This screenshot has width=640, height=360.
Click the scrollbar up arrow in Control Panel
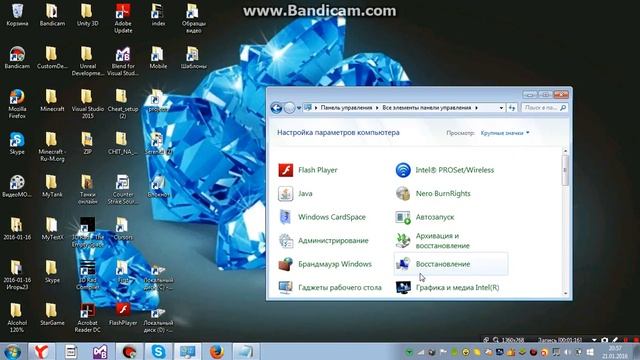click(x=565, y=151)
